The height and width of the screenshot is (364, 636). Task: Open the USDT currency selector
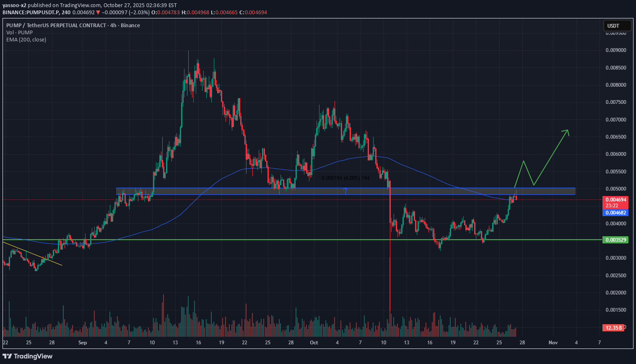click(617, 26)
